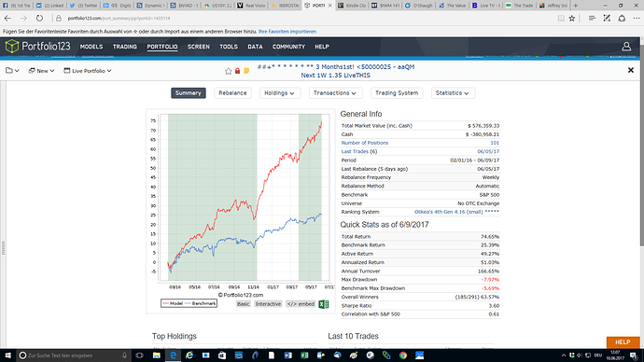The image size is (644, 362).
Task: Click the red lock icon
Action: click(237, 71)
